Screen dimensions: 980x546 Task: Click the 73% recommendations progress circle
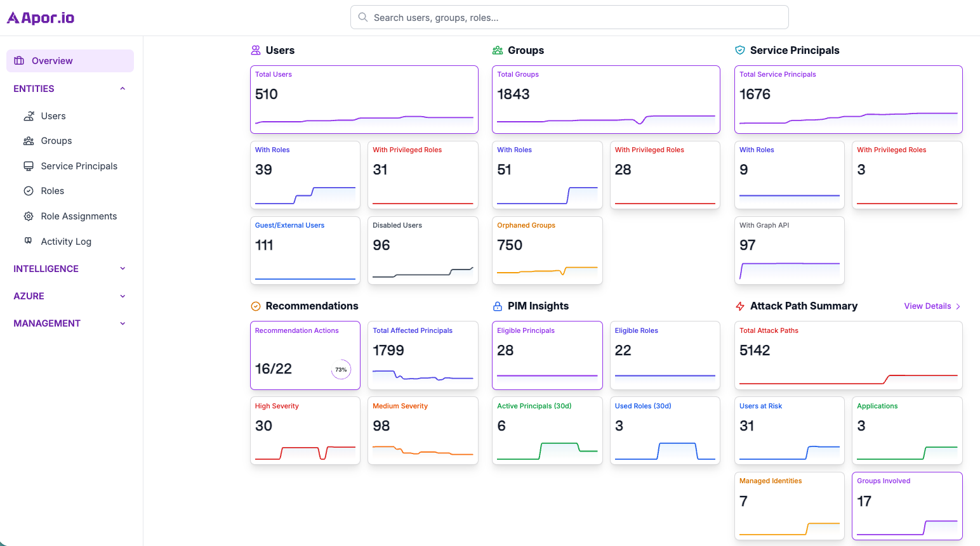pyautogui.click(x=340, y=369)
